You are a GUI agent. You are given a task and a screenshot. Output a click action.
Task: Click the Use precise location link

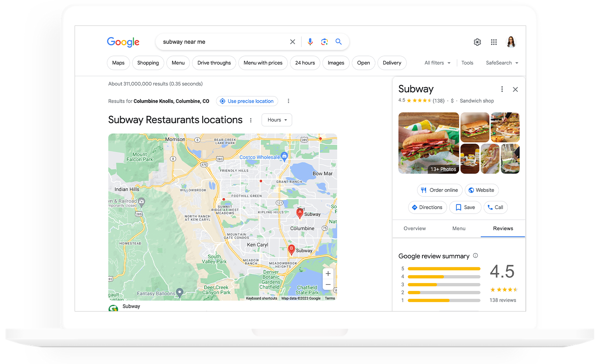coord(247,101)
